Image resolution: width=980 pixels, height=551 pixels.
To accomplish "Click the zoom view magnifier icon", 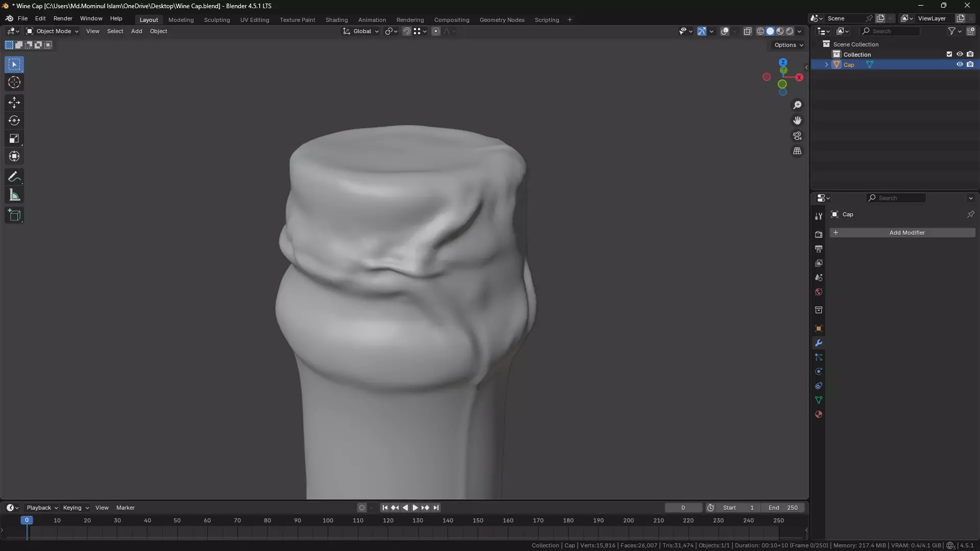I will [797, 105].
